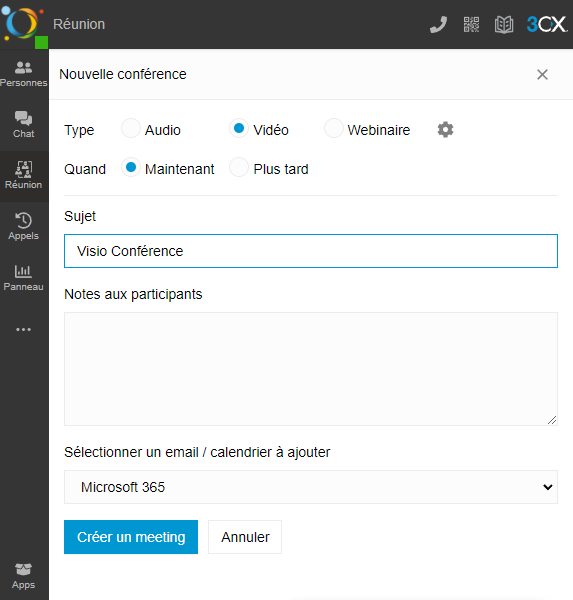Open Panneau in the sidebar

point(24,278)
